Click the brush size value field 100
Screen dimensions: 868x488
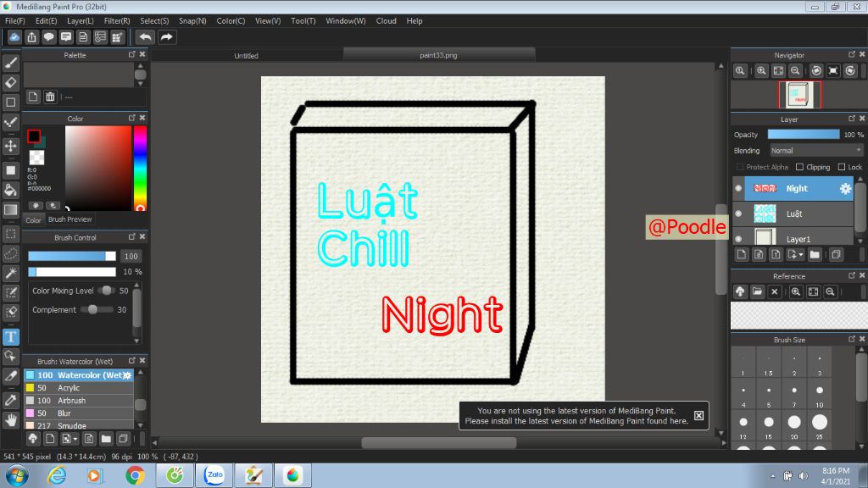click(x=131, y=256)
